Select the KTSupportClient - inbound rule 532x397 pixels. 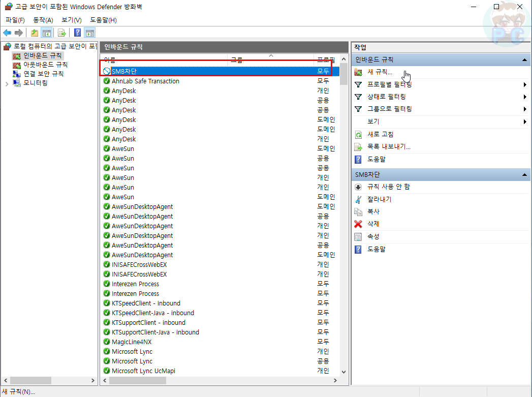pyautogui.click(x=148, y=323)
